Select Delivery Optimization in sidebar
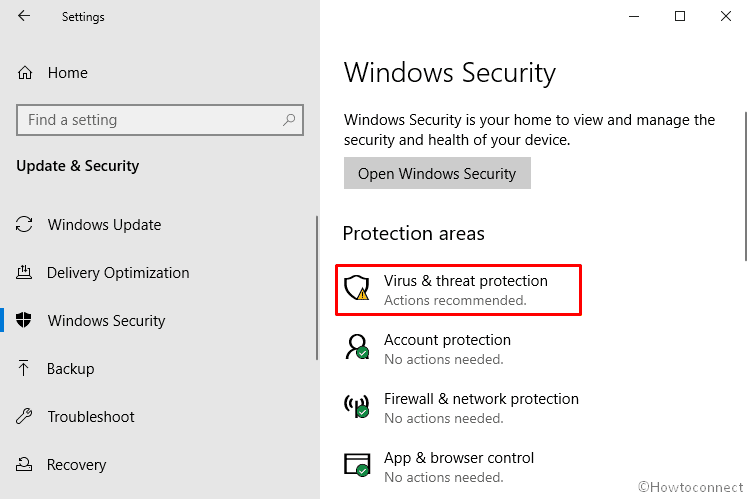Image resolution: width=749 pixels, height=499 pixels. click(118, 273)
